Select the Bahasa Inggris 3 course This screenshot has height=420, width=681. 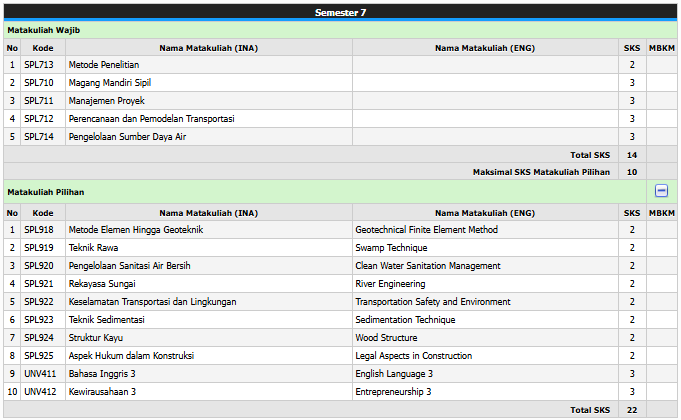[x=102, y=374]
